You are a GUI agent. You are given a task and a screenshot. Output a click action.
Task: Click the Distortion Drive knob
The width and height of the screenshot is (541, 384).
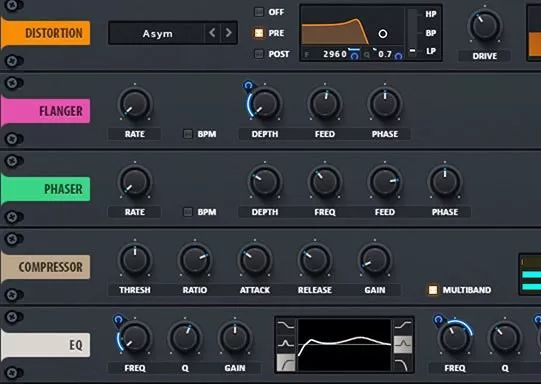coord(485,26)
